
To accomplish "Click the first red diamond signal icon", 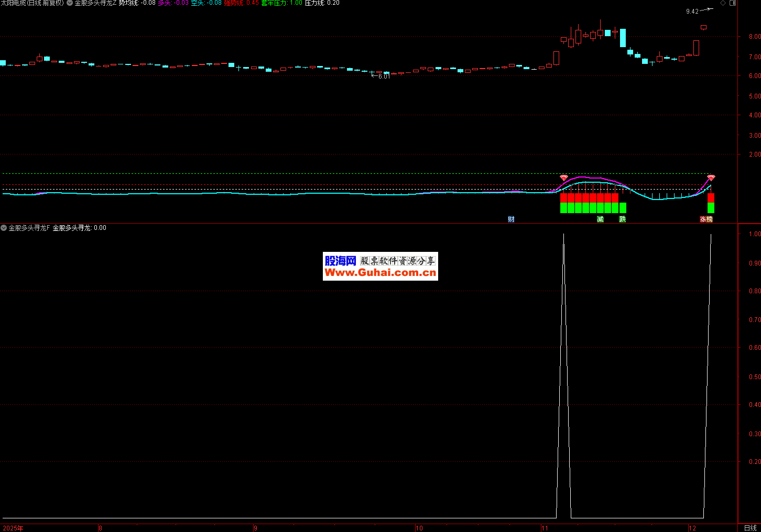I will pyautogui.click(x=563, y=178).
